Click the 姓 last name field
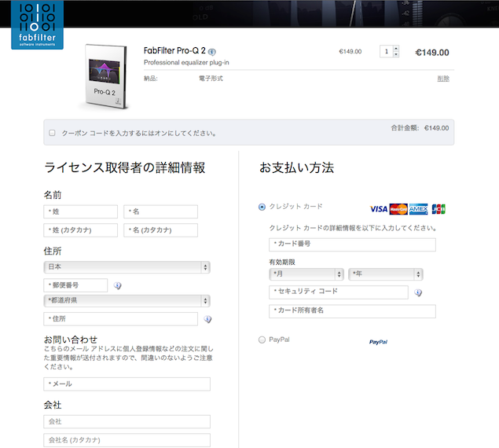499x448 pixels. point(80,211)
